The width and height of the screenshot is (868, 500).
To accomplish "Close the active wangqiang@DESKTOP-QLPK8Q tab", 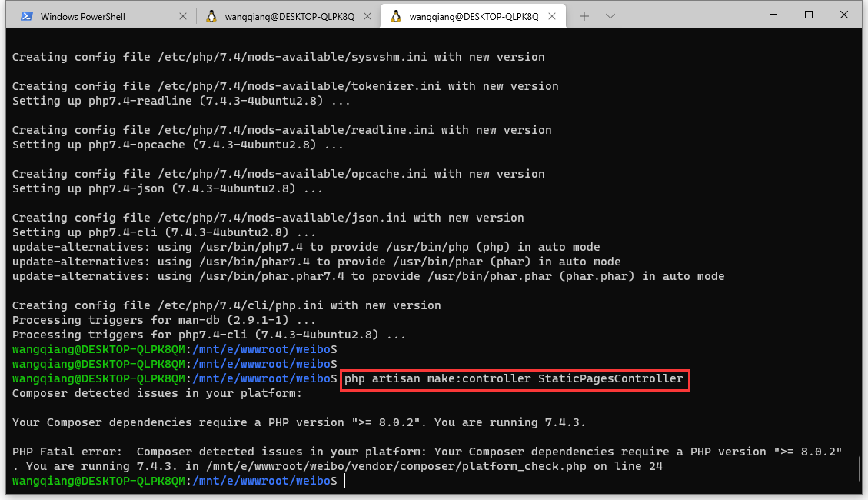I will 551,16.
